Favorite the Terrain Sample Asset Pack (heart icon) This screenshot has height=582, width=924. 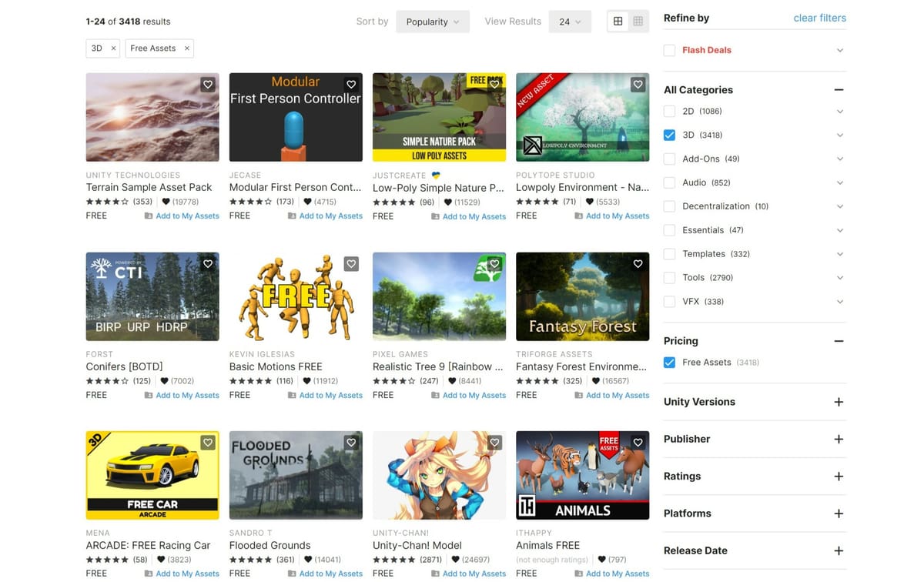click(x=207, y=85)
